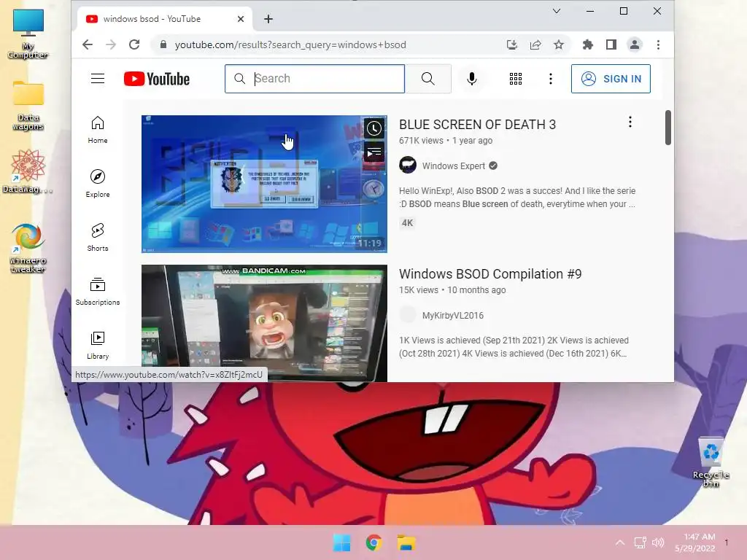Open a new Chrome tab
This screenshot has height=560, width=747.
[x=268, y=19]
